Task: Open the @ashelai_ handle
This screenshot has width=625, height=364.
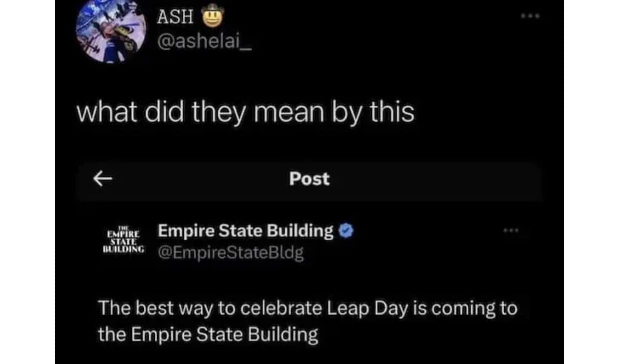Action: [205, 42]
